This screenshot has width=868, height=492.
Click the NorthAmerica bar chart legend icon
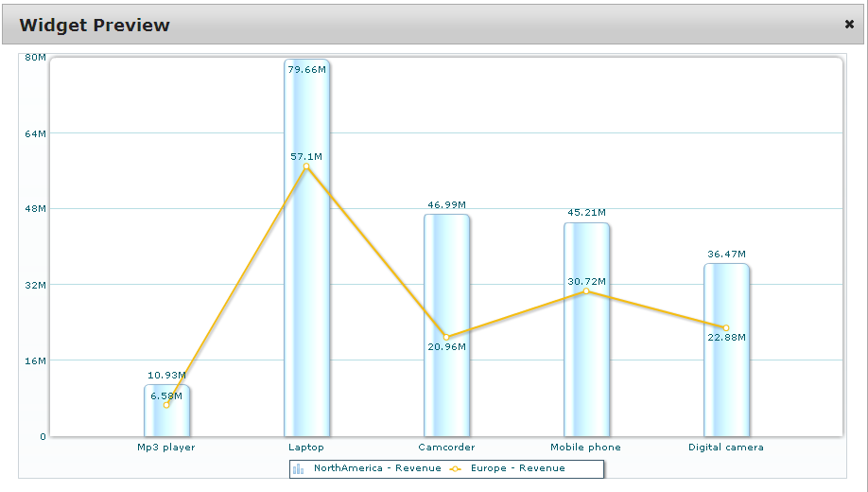[x=299, y=468]
